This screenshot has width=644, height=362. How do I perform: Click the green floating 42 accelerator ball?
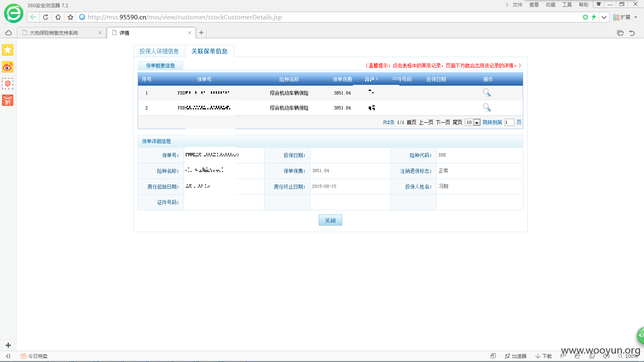point(640,335)
